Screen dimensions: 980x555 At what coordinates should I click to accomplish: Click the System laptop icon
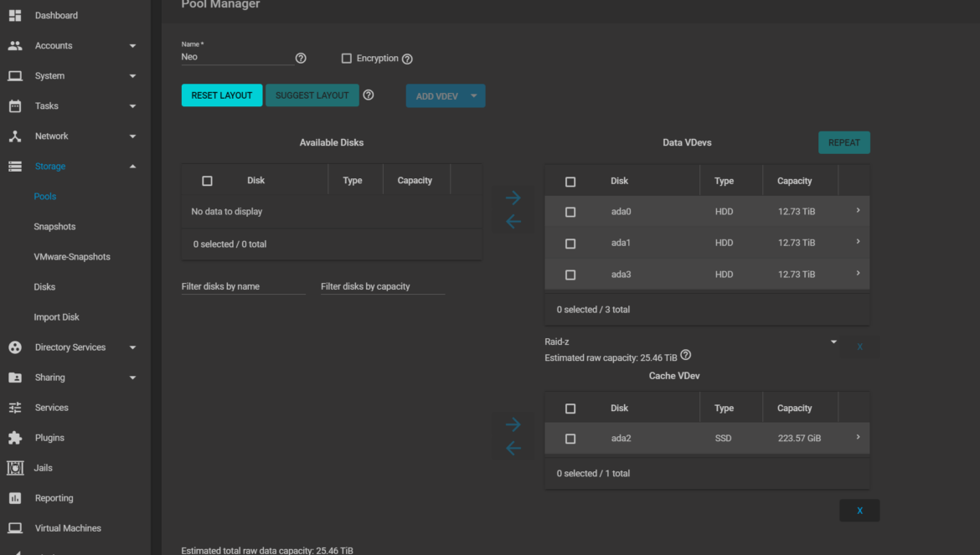(15, 75)
